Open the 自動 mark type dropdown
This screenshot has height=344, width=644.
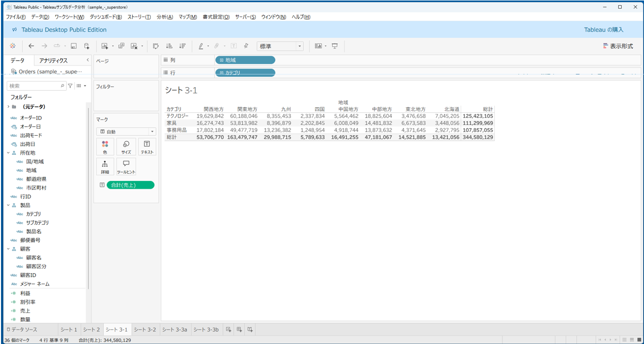pos(126,132)
